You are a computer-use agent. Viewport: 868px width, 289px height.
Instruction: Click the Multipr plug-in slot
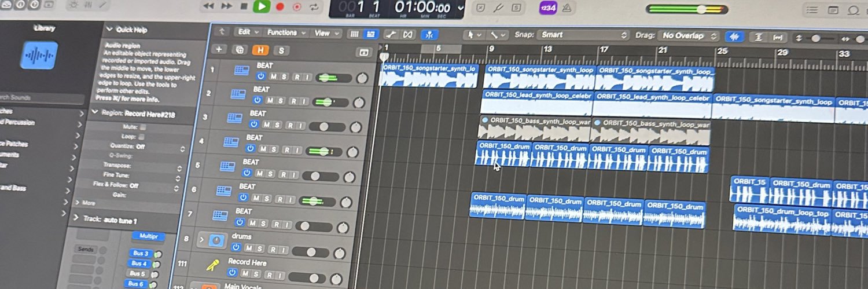149,236
